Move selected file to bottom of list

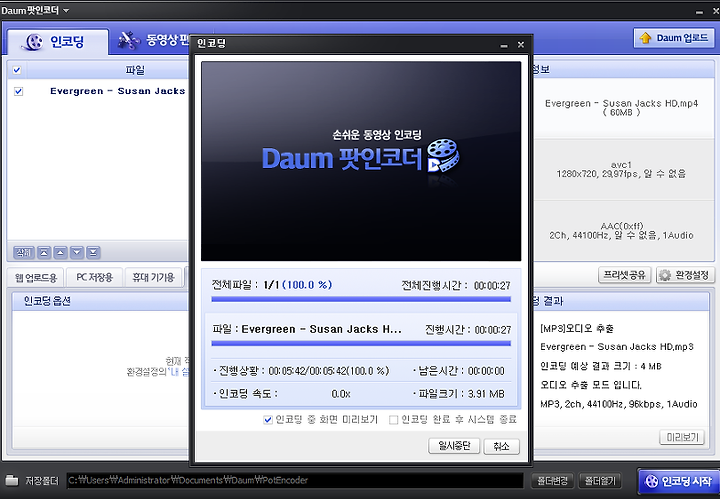click(93, 252)
